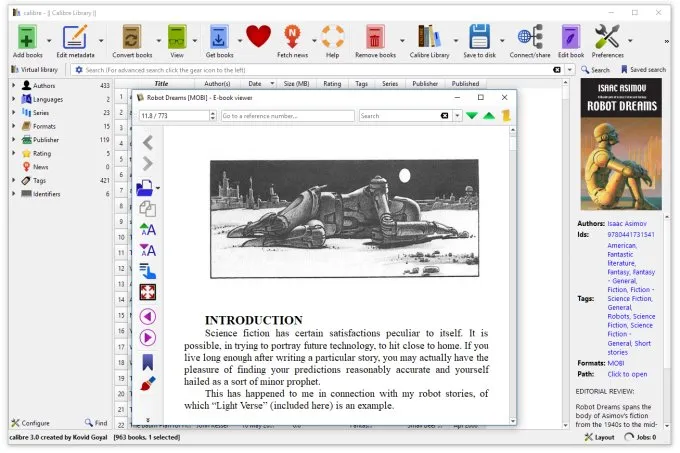Click Convert books icon

[131, 37]
